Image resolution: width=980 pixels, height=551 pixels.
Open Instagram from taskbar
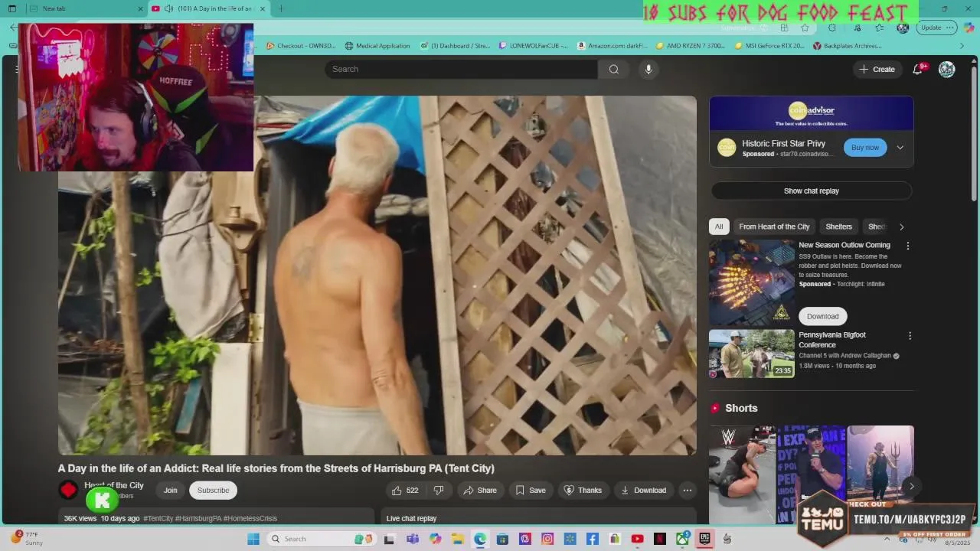(x=547, y=539)
